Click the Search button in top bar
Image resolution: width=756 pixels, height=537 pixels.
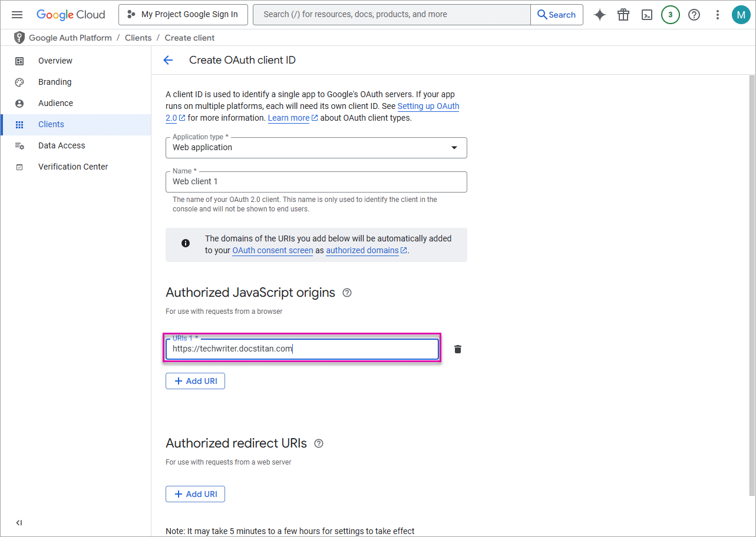tap(556, 15)
